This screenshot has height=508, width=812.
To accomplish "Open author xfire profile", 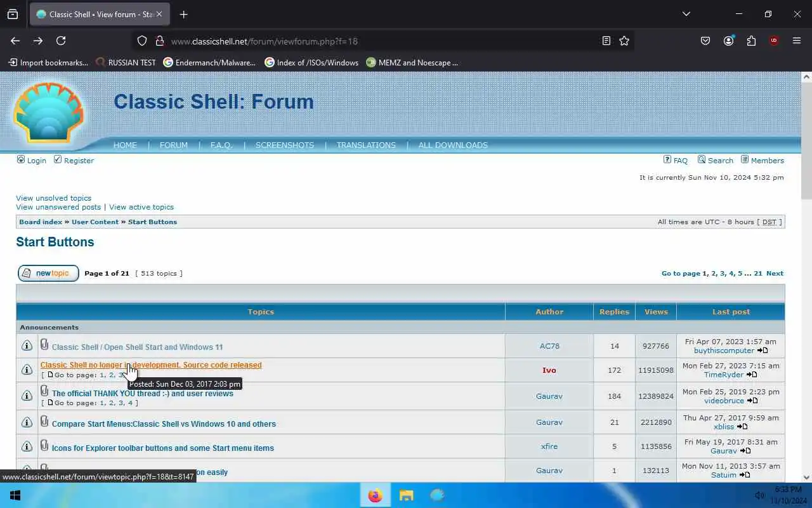I will (549, 446).
